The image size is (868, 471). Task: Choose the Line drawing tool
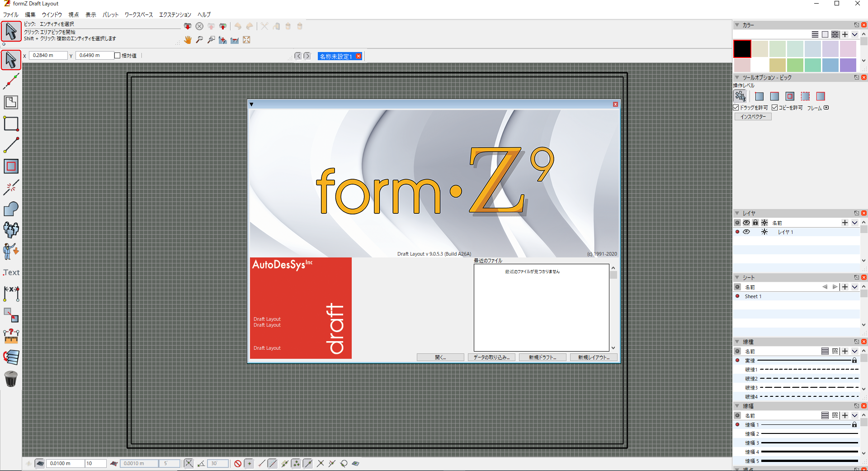pos(11,145)
